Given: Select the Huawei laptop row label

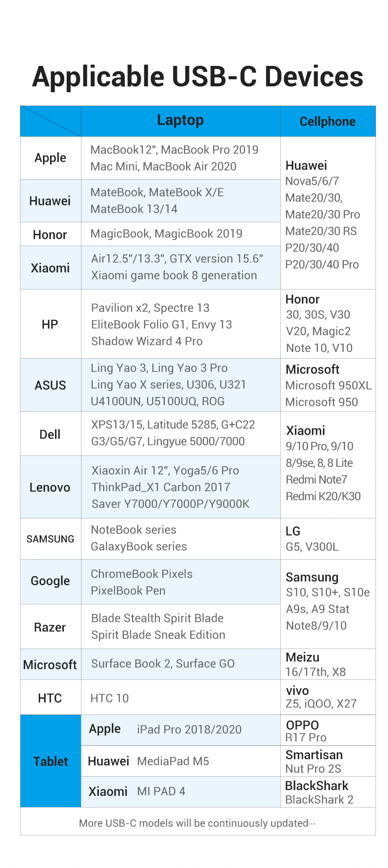Looking at the screenshot, I should click(x=50, y=201).
